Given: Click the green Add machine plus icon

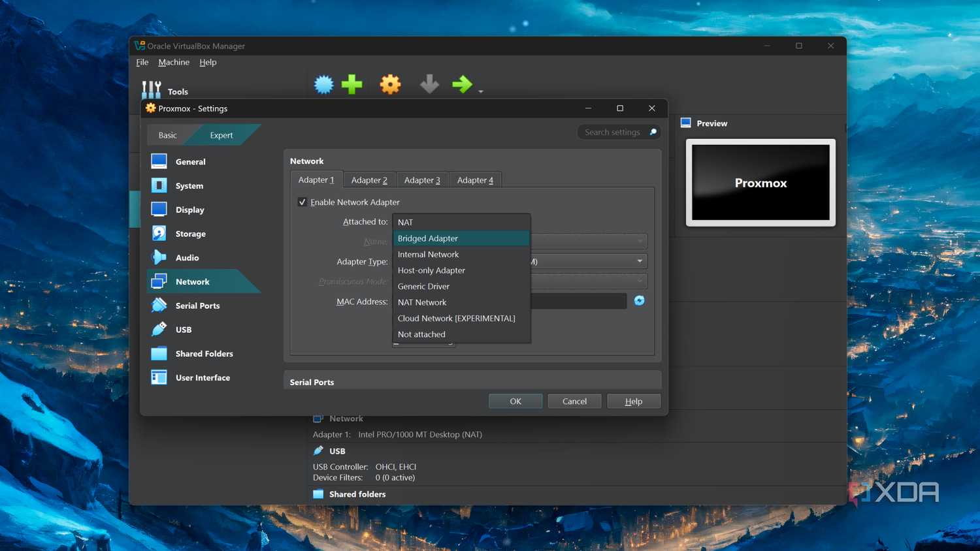Looking at the screenshot, I should pos(352,84).
